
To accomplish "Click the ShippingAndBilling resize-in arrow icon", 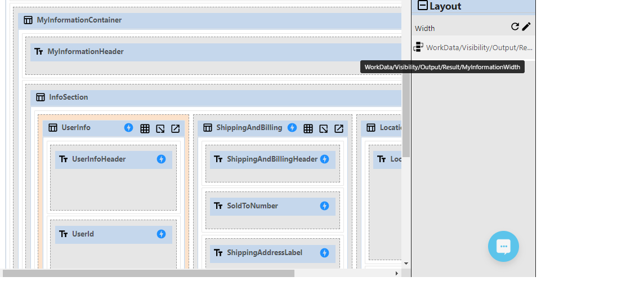I will click(x=324, y=128).
